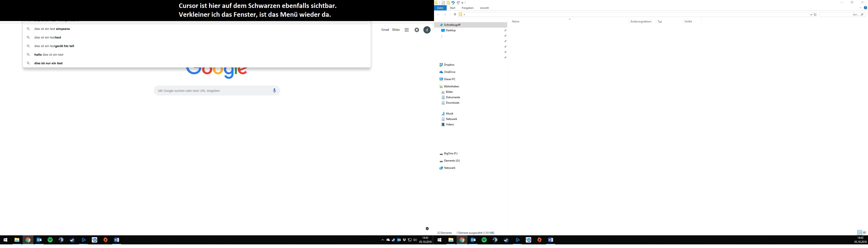The image size is (868, 248).
Task: Open the Ansicht ribbon tab
Action: tap(484, 8)
